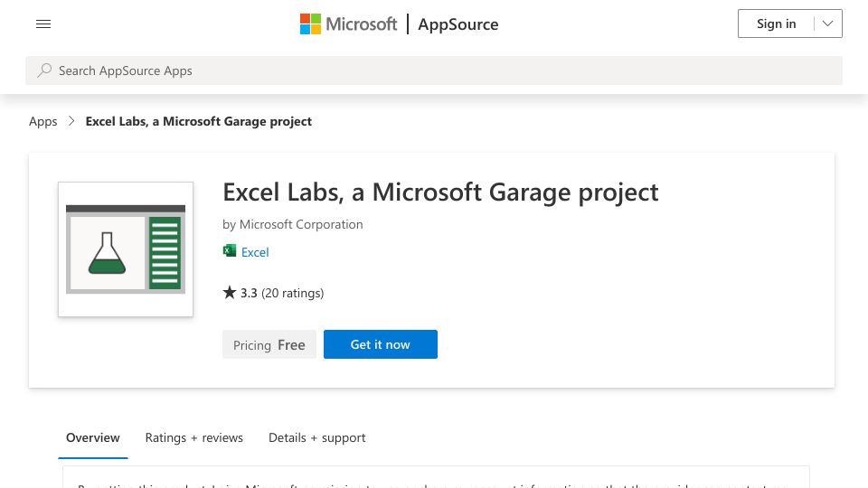Click the rating star icon
Viewport: 868px width, 488px height.
(x=229, y=292)
